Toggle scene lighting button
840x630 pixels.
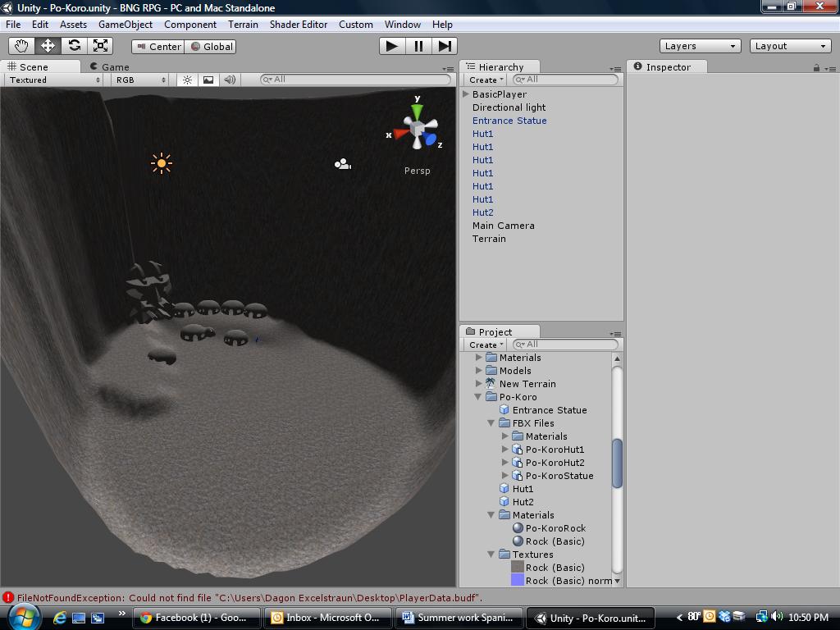(x=188, y=80)
